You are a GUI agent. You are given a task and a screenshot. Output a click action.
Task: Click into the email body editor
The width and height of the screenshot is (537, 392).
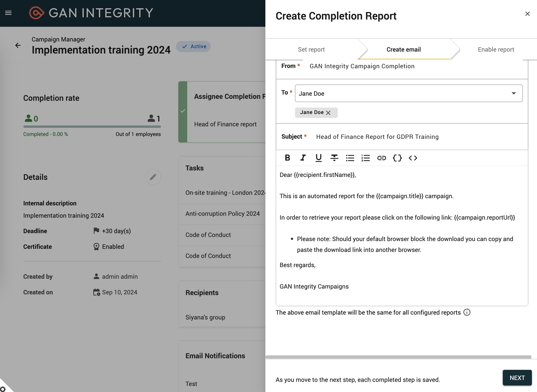[x=402, y=236]
